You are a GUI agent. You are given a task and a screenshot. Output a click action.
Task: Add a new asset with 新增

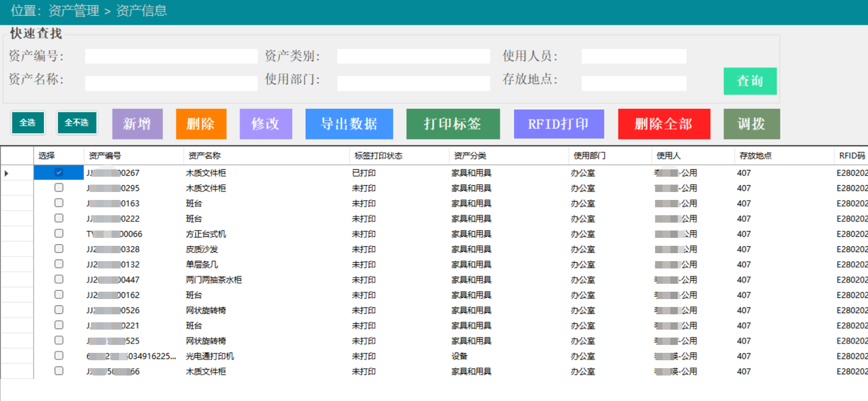[138, 124]
